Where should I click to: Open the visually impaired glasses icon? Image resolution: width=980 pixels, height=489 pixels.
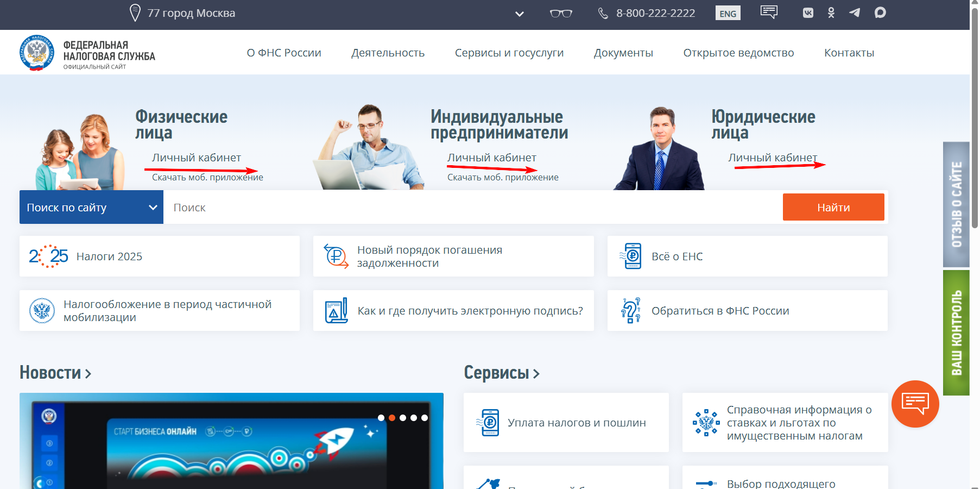coord(561,13)
